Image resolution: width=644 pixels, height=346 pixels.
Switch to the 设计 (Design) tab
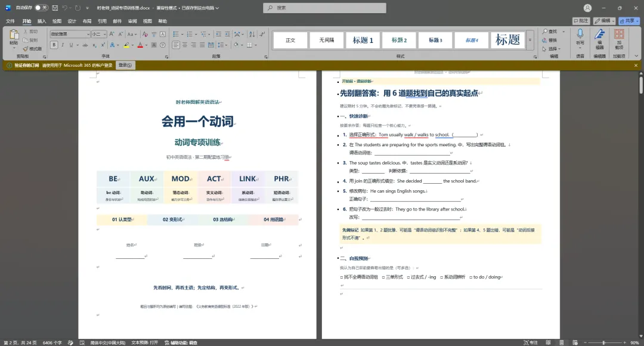pos(72,21)
